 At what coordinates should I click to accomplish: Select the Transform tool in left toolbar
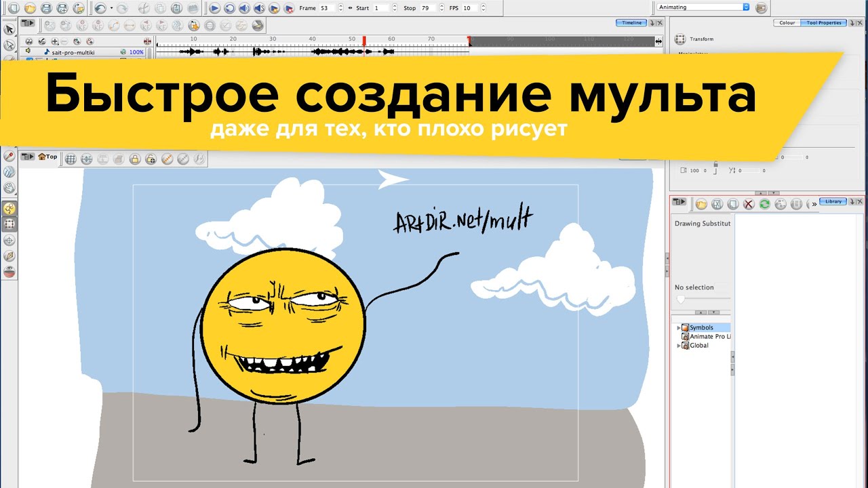(x=9, y=224)
